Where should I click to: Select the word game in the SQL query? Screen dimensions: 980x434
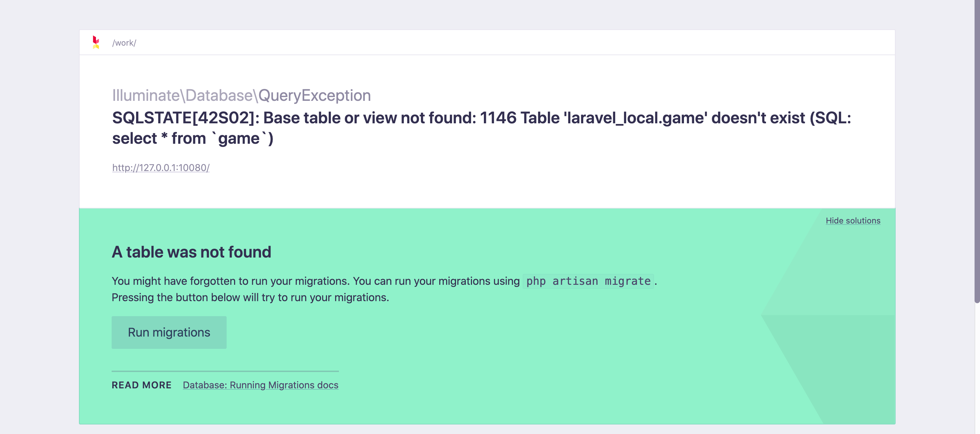239,138
